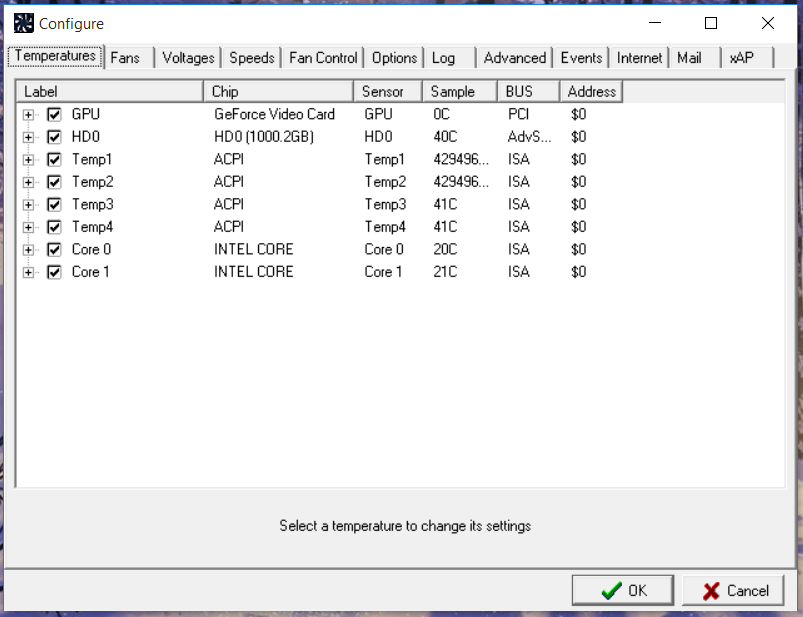Click the Cancel button
This screenshot has width=803, height=617.
pos(735,591)
